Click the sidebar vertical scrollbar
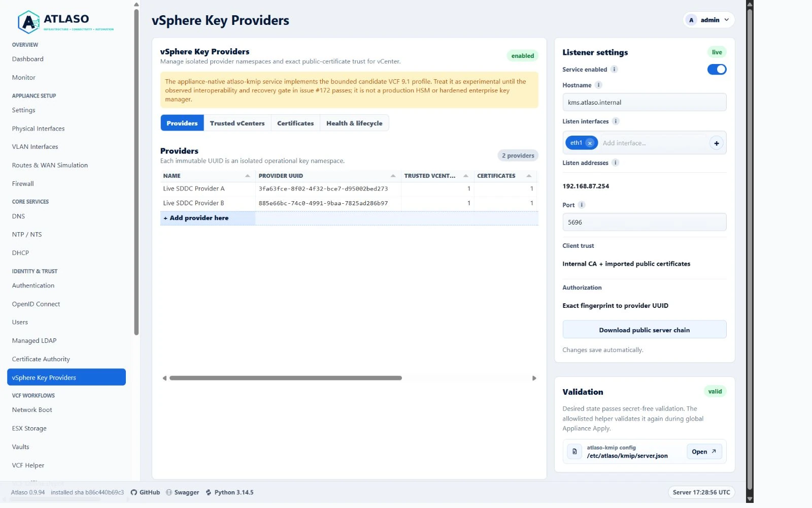 (136, 172)
